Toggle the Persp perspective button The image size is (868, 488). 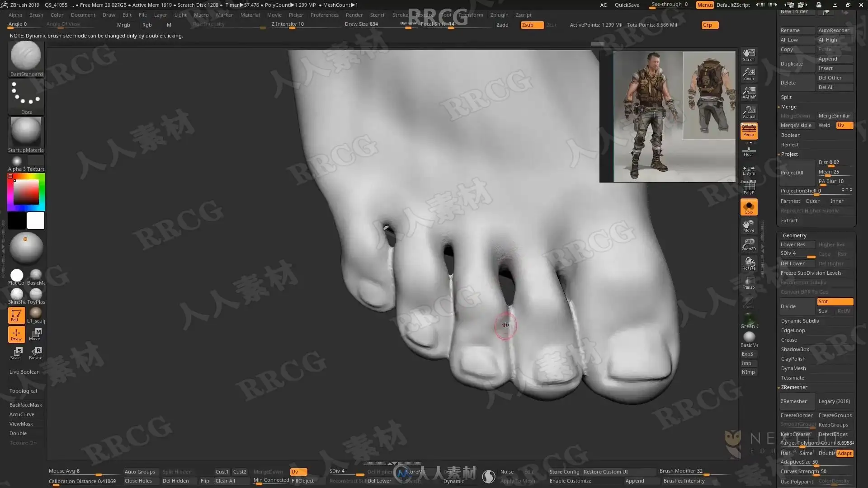(x=749, y=131)
